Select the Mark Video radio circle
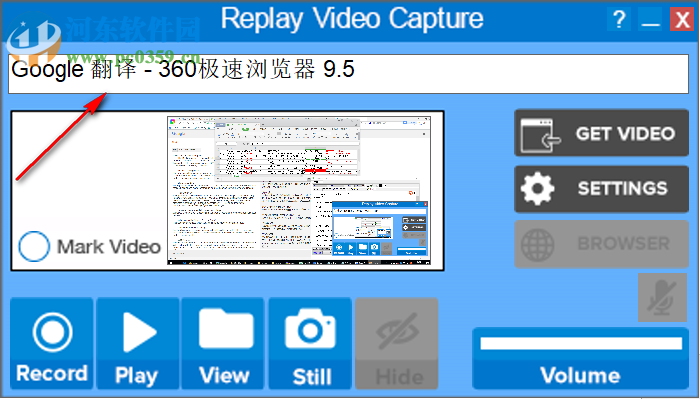This screenshot has width=700, height=399. 34,246
